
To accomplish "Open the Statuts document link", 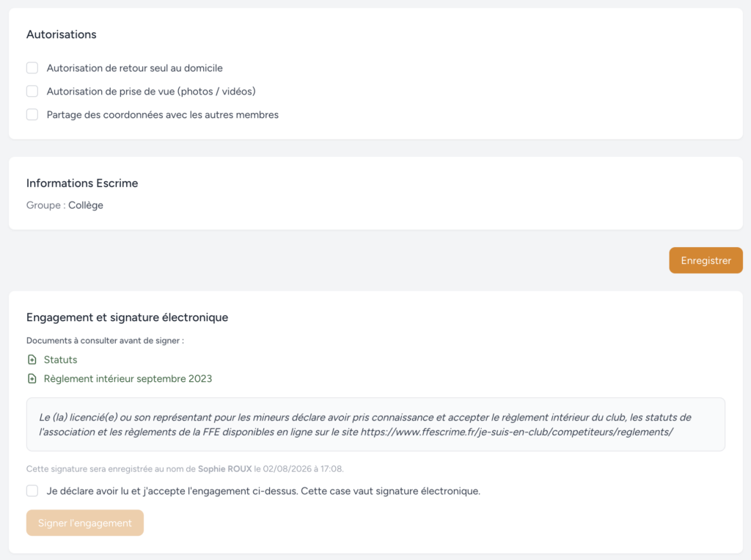I will coord(60,359).
